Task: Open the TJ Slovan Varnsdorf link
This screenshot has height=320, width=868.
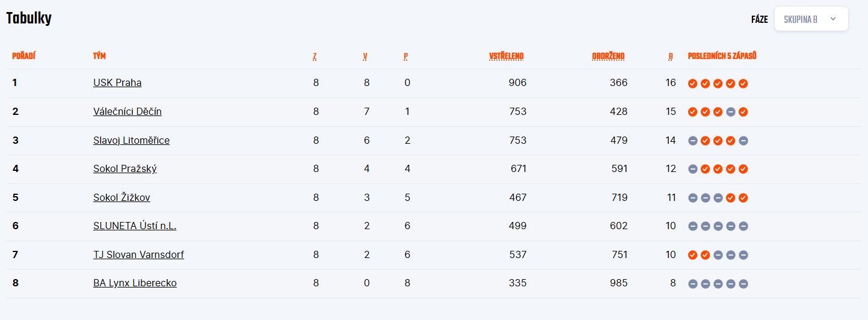Action: [x=138, y=254]
